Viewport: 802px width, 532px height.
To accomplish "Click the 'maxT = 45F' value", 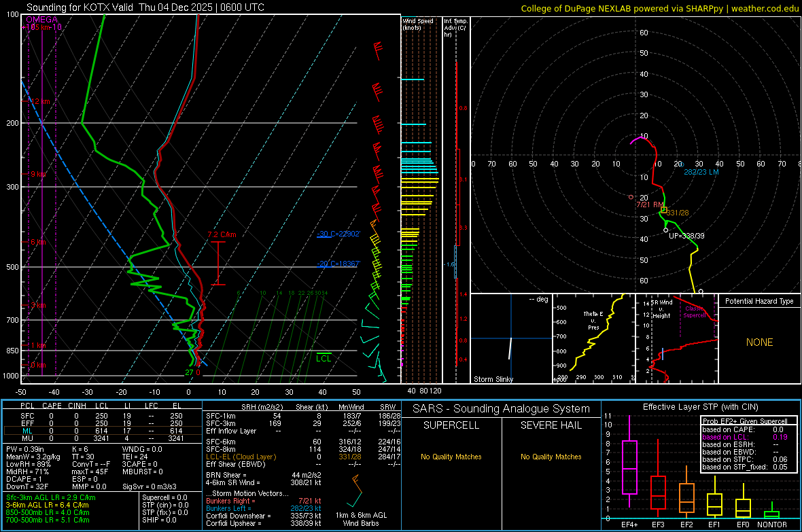I will tap(90, 472).
